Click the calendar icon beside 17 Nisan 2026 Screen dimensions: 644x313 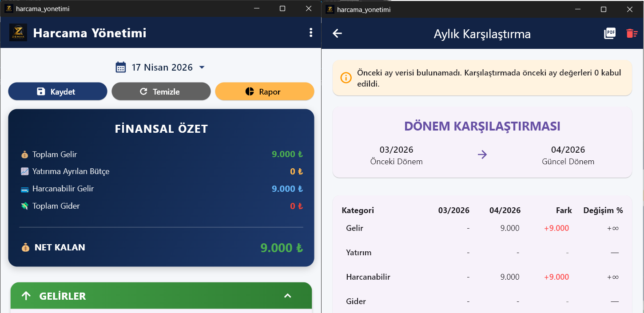click(121, 67)
